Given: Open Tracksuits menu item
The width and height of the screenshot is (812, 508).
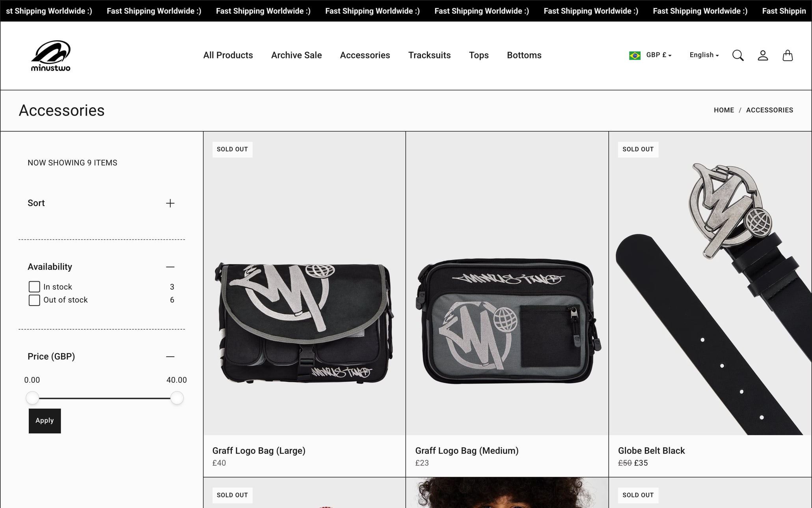Looking at the screenshot, I should click(429, 55).
